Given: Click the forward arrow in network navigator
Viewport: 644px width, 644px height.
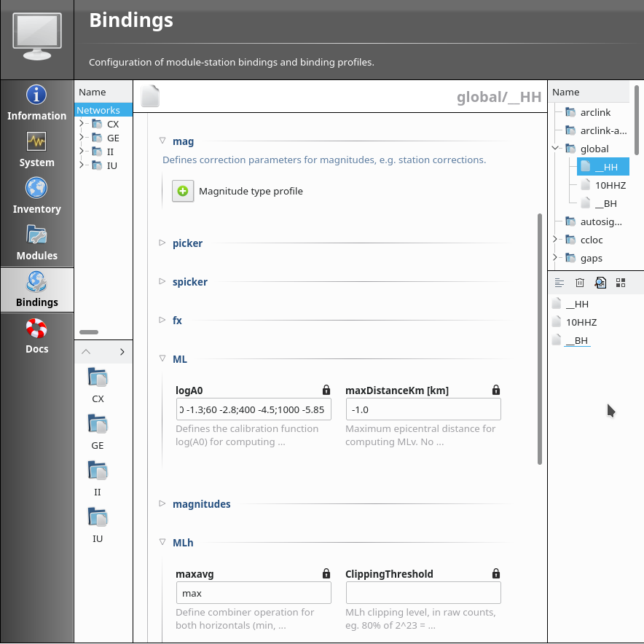Looking at the screenshot, I should (x=122, y=352).
